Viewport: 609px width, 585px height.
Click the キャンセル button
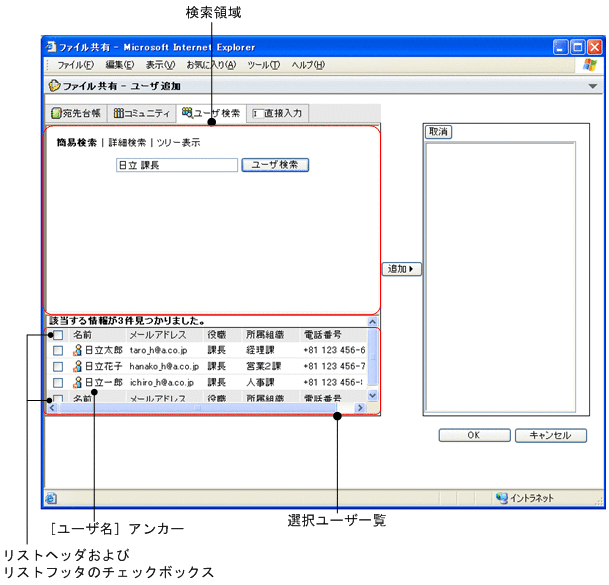coord(550,435)
